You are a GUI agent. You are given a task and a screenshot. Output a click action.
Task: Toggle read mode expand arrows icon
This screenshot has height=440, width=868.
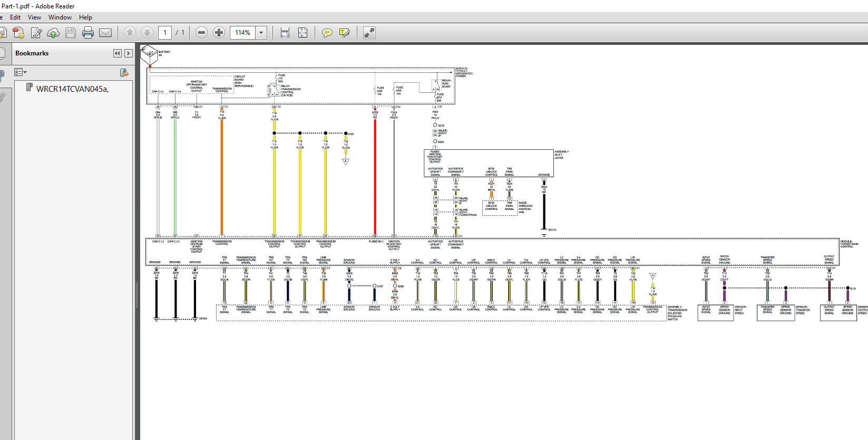pos(369,33)
